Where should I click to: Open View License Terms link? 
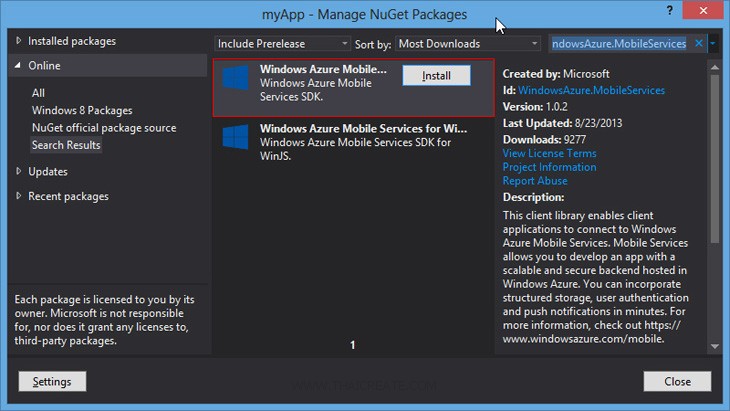(549, 153)
